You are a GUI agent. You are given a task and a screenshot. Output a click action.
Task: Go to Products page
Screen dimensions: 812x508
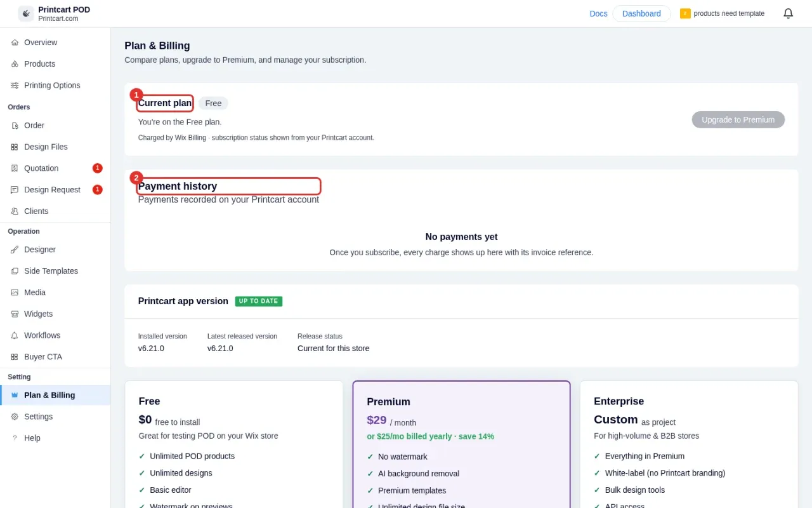[x=55, y=64]
